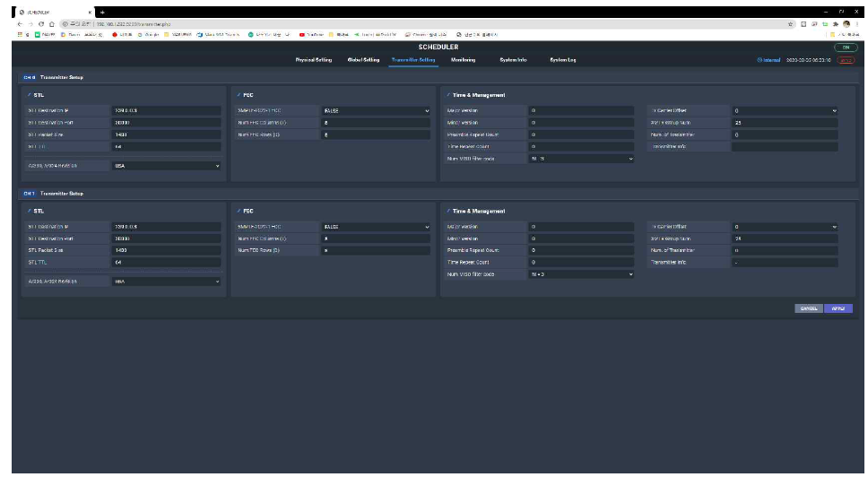Open the System Info tab
Viewport: 868px width, 477px height.
[513, 60]
